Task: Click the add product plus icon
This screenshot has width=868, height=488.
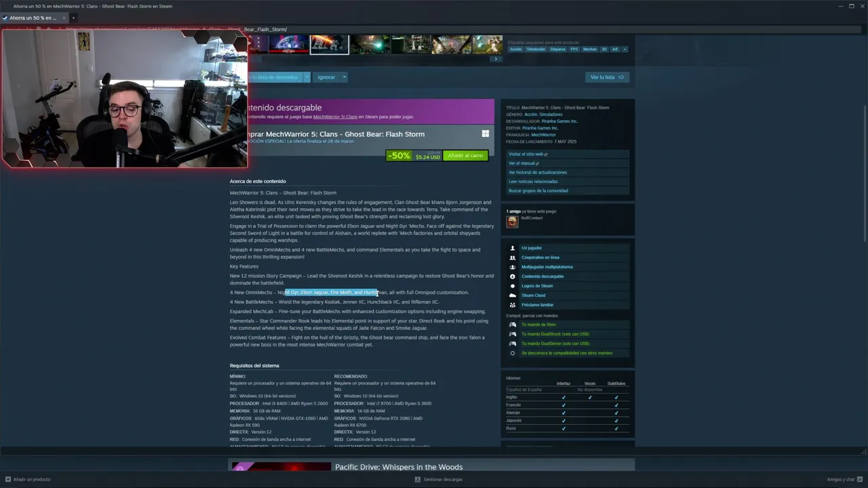Action: pyautogui.click(x=8, y=479)
